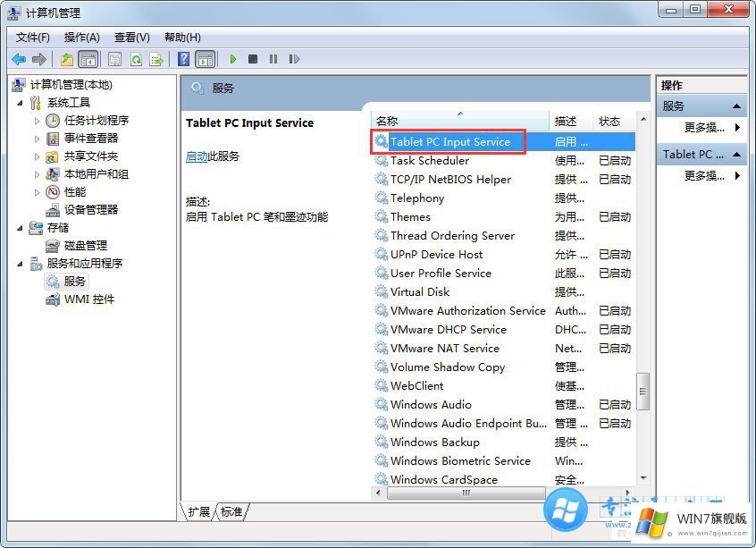The width and height of the screenshot is (756, 548).
Task: Click the Task Scheduler tree clock icon
Action: pyautogui.click(x=53, y=120)
